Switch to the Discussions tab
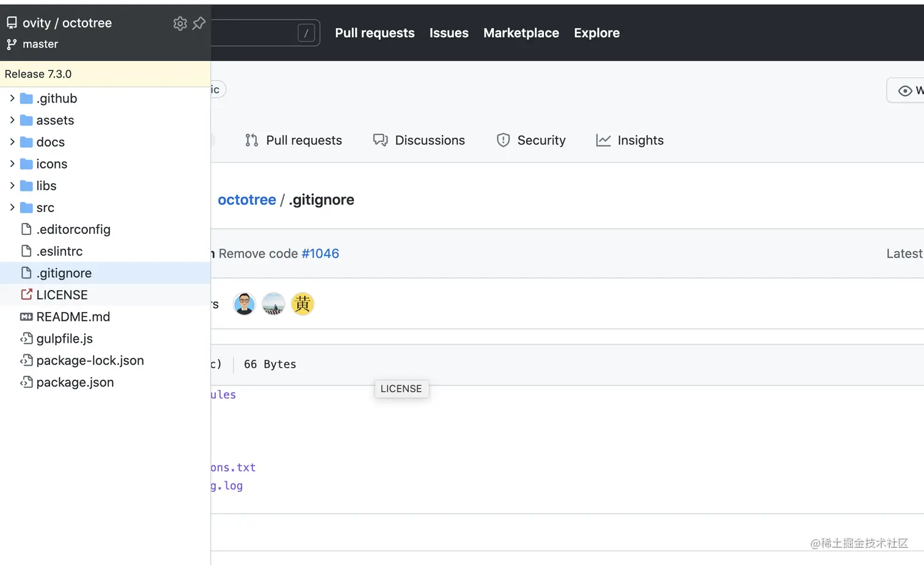Screen dimensions: 924x565 [x=419, y=140]
